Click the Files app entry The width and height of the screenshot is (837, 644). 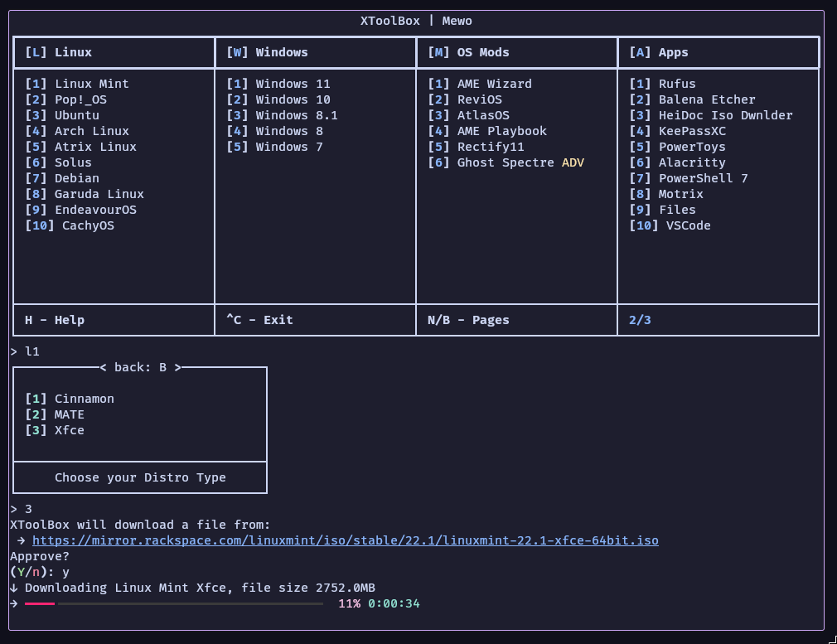pyautogui.click(x=662, y=210)
